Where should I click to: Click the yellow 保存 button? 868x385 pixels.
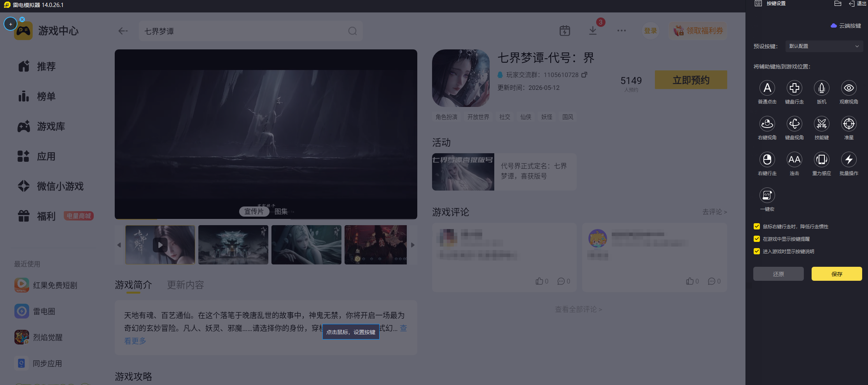click(836, 274)
